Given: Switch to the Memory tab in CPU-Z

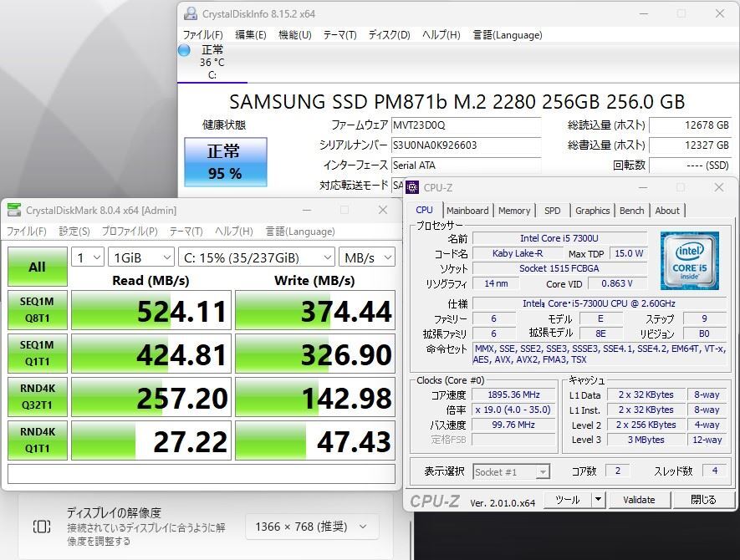Looking at the screenshot, I should 514,211.
